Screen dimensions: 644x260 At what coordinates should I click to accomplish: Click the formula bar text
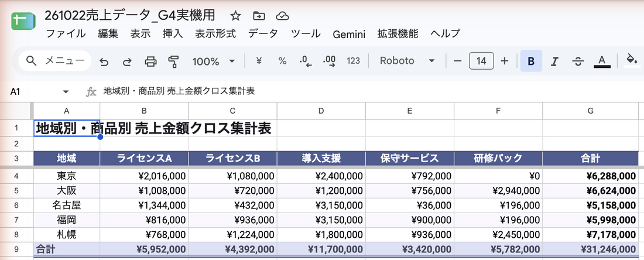click(x=179, y=91)
